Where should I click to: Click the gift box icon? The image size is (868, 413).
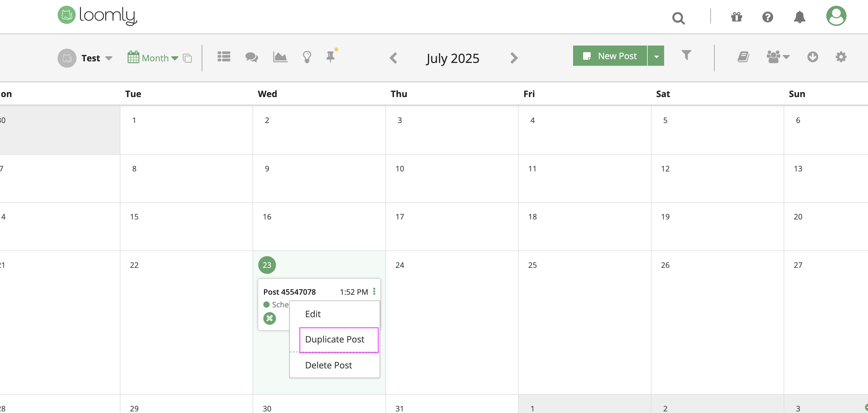[x=737, y=17]
